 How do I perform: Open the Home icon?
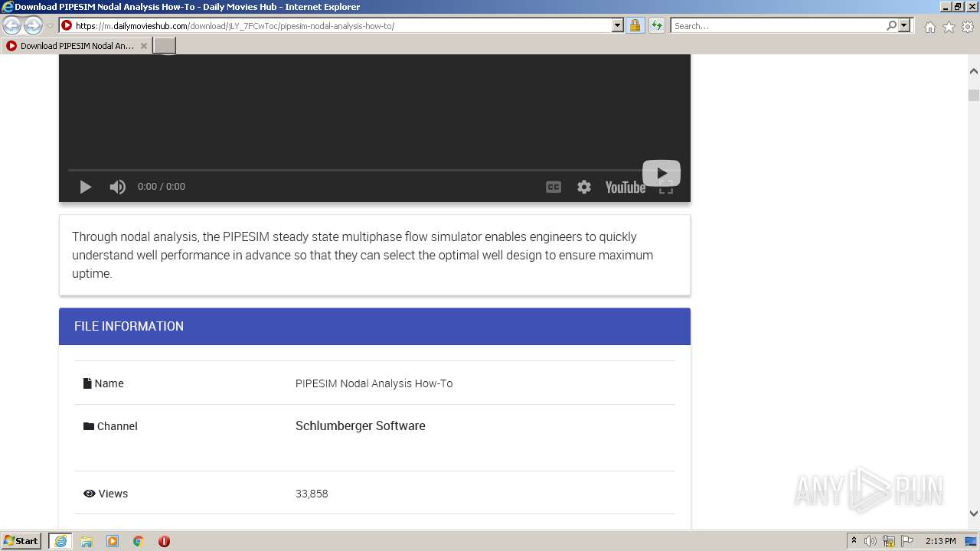coord(929,27)
